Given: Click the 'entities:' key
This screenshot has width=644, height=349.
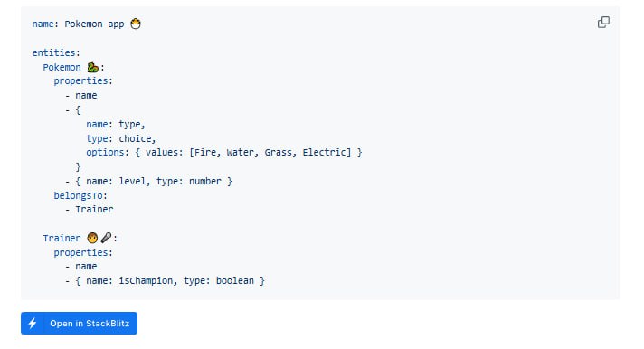Looking at the screenshot, I should (56, 52).
